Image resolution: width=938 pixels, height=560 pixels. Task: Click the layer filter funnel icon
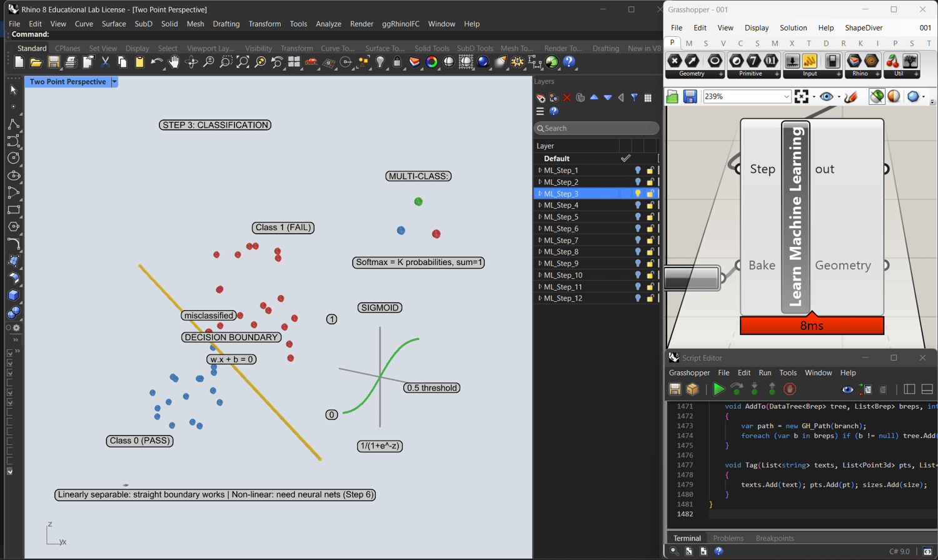coord(634,97)
